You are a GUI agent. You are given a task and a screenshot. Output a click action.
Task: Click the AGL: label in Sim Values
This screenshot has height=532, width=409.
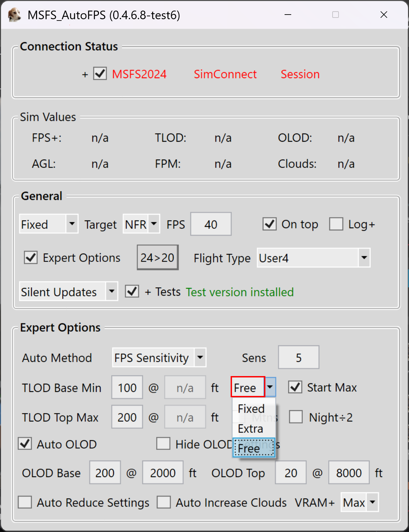pos(44,164)
